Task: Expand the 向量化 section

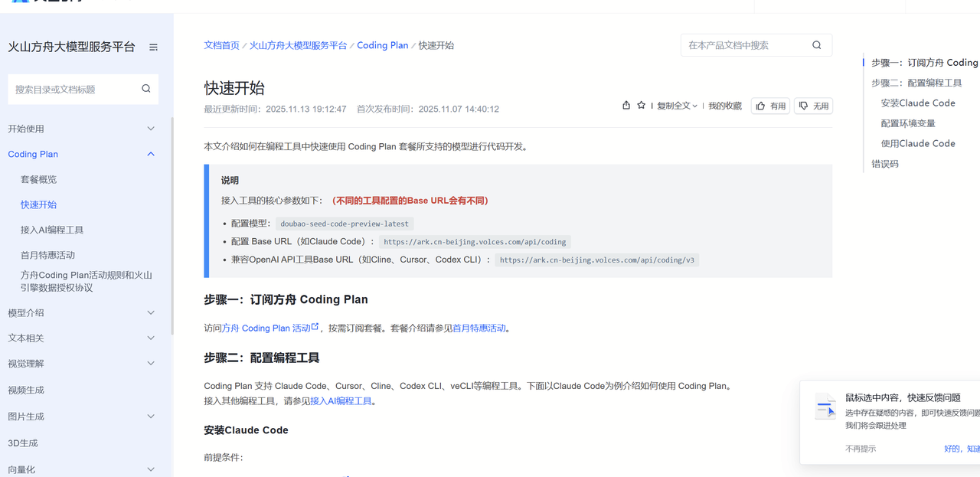Action: click(151, 469)
